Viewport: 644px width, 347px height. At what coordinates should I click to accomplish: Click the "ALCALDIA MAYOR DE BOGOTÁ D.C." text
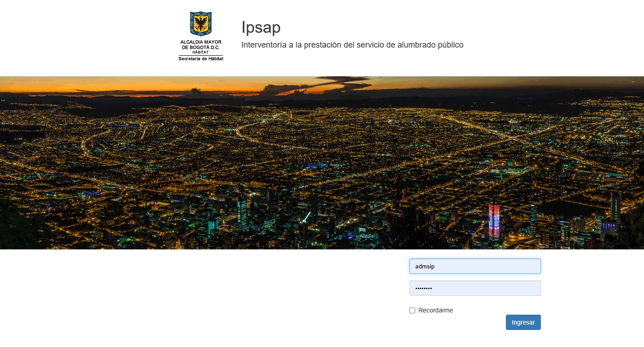pyautogui.click(x=200, y=44)
